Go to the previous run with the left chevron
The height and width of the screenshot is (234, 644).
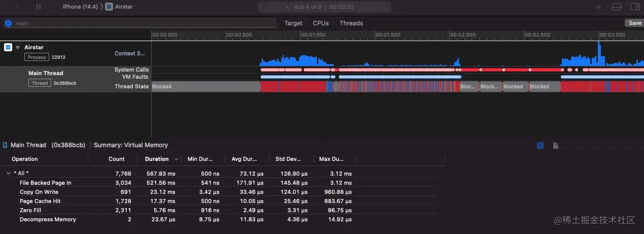coord(287,7)
